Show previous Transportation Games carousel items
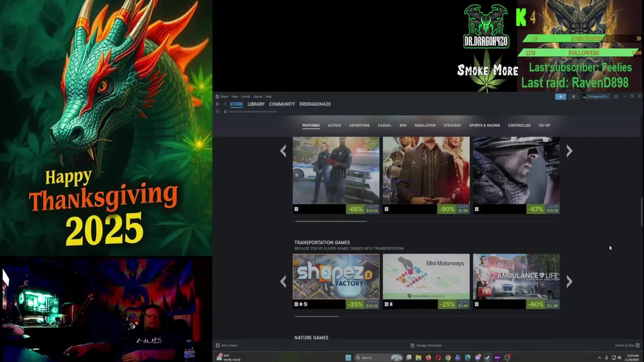 [283, 282]
